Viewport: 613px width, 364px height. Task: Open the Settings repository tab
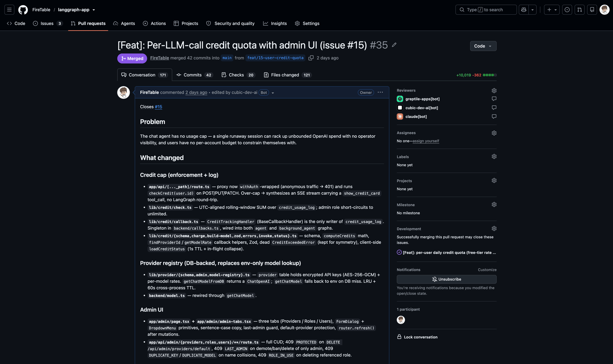point(307,23)
